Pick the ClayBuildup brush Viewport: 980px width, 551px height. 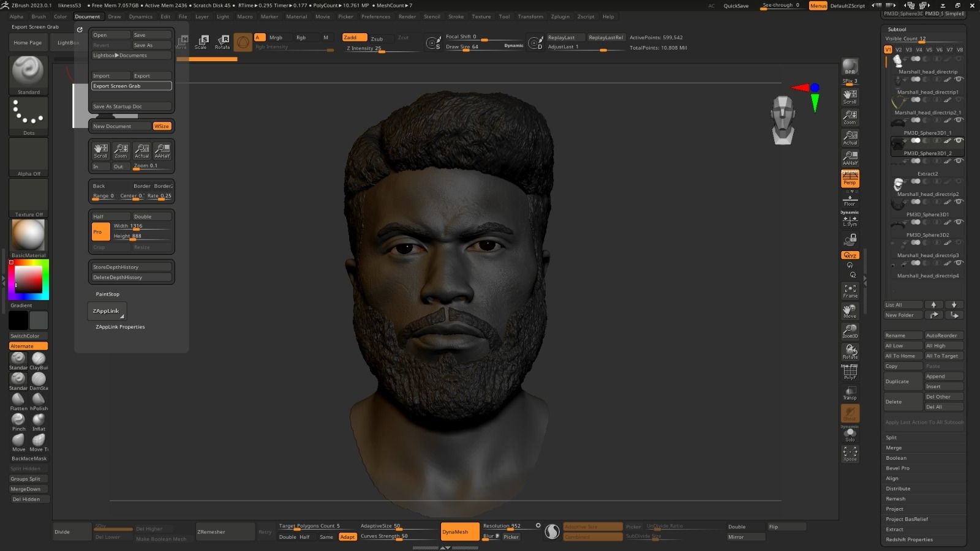pos(39,360)
